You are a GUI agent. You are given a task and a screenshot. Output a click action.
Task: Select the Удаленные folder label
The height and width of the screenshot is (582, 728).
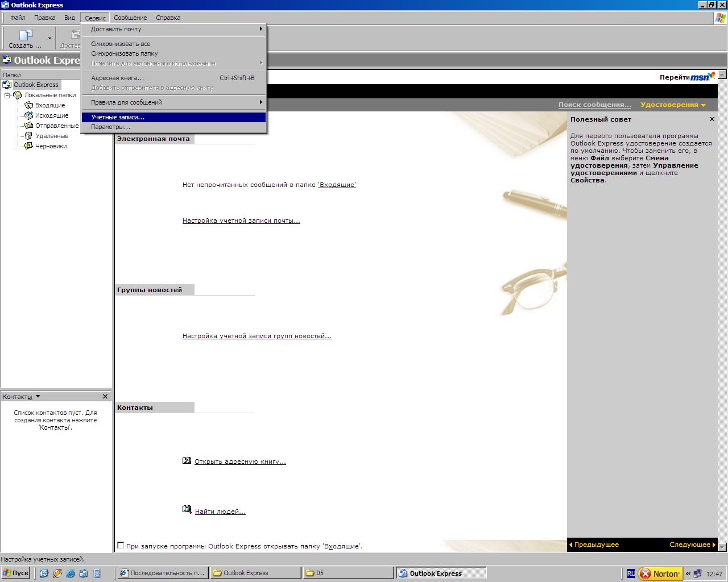tap(52, 136)
